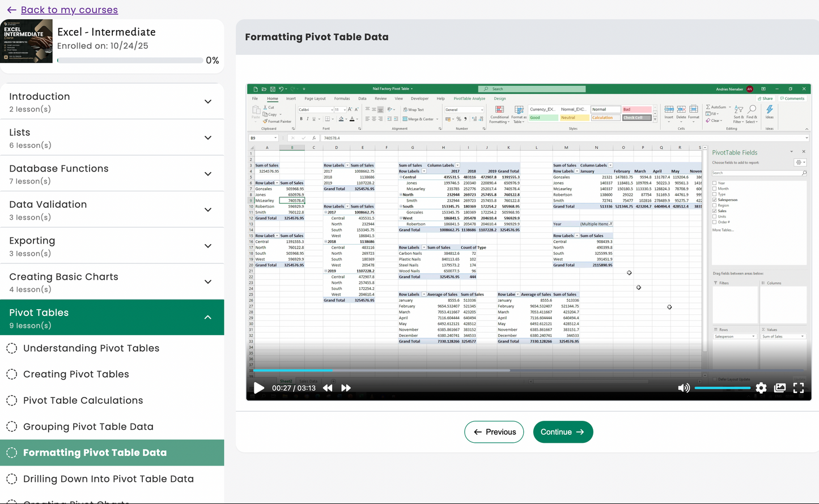The height and width of the screenshot is (504, 819).
Task: Open the Sum of Sales dropdown in Values
Action: pyautogui.click(x=801, y=336)
